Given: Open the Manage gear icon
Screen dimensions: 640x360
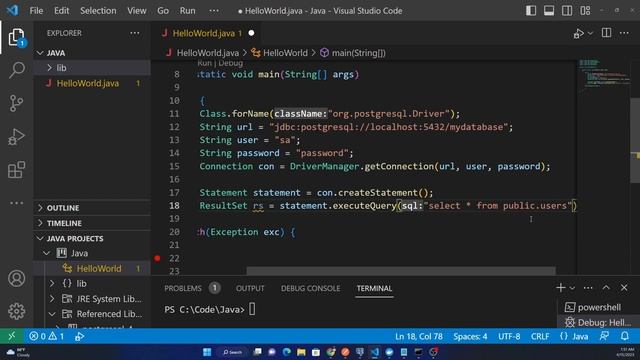Looking at the screenshot, I should pyautogui.click(x=16, y=311).
